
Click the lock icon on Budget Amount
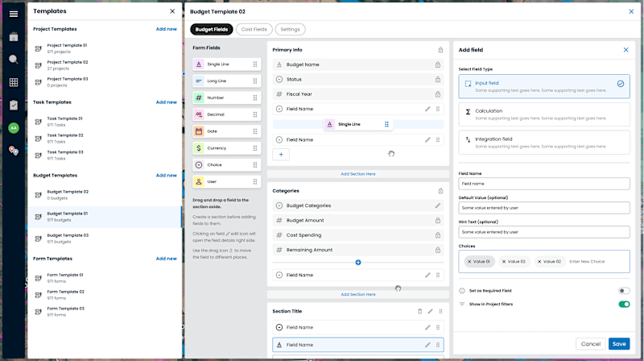coord(438,220)
